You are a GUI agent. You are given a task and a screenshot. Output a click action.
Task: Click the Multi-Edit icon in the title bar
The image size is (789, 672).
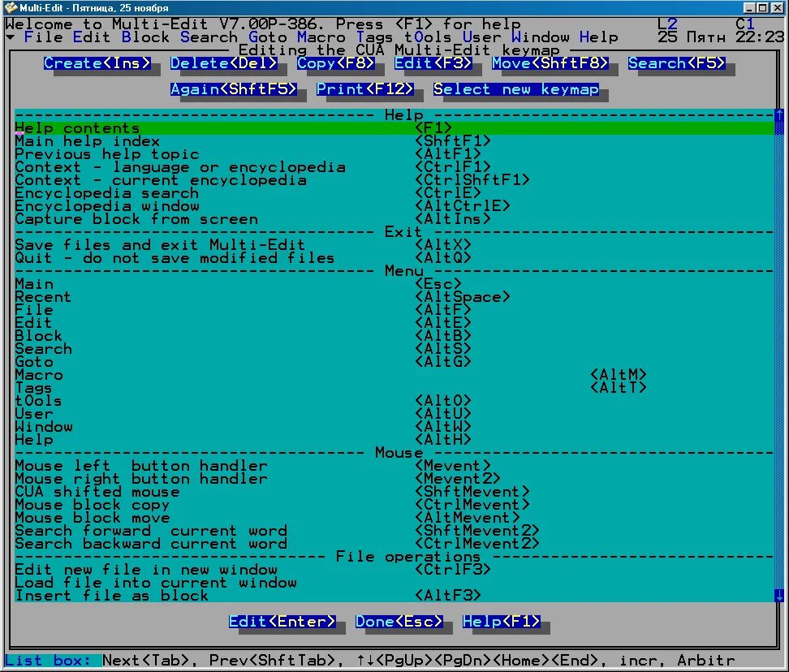pos(10,7)
